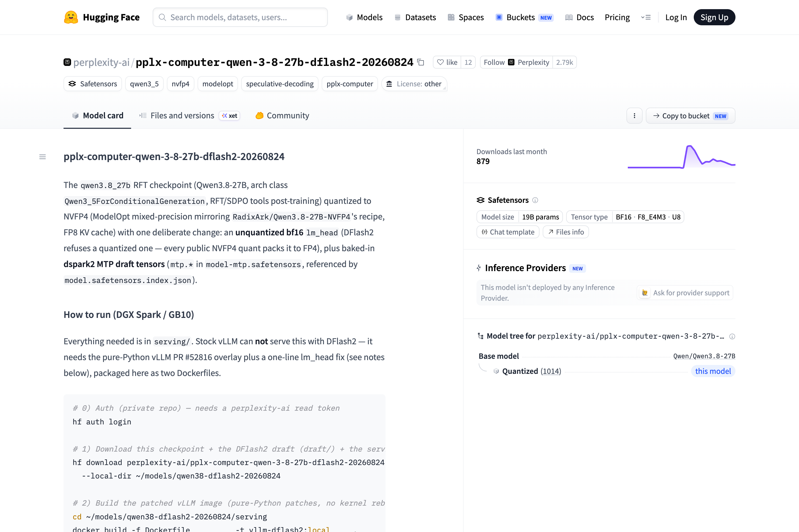Click Safetensors info circle icon

pyautogui.click(x=535, y=200)
